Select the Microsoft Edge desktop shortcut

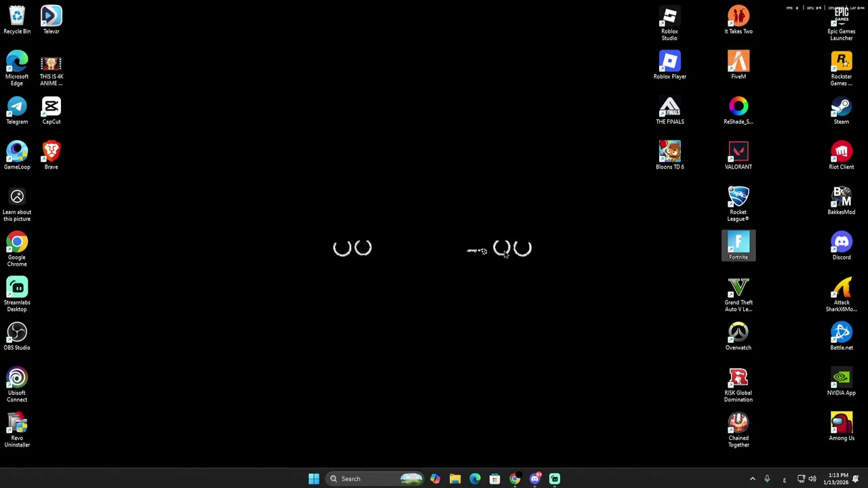point(17,68)
